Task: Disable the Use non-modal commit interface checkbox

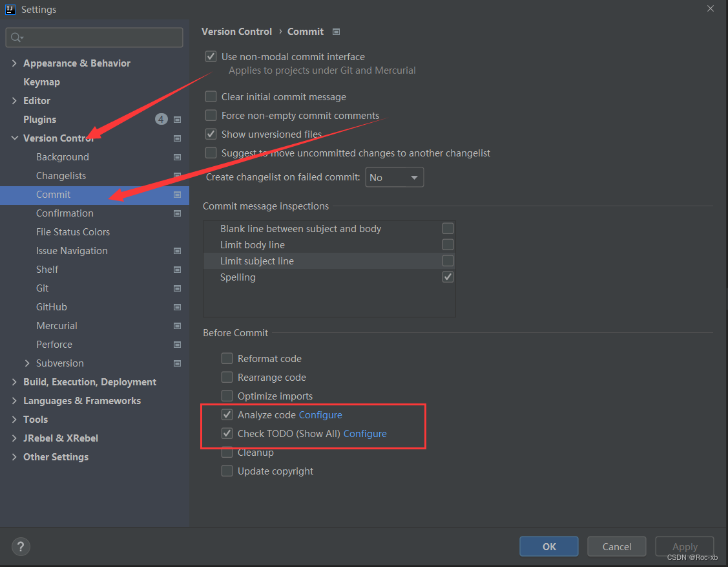Action: point(211,56)
